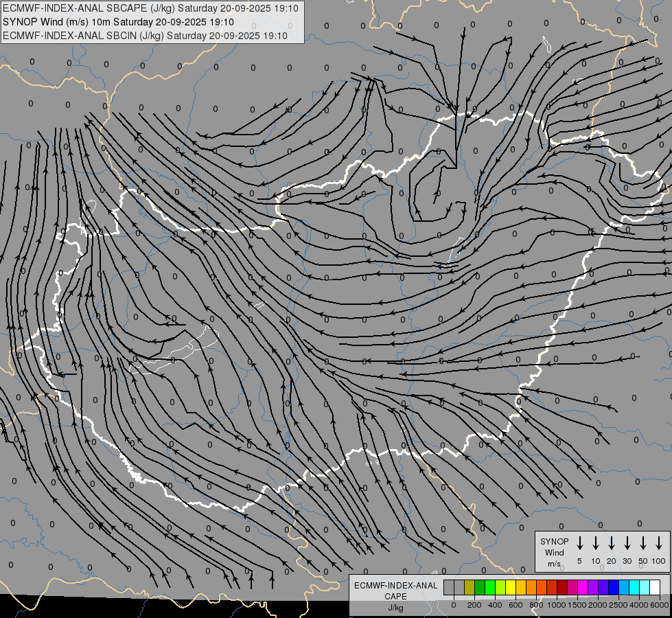The image size is (672, 618).
Task: Pick the amber CAPE swatch
Action: click(521, 588)
